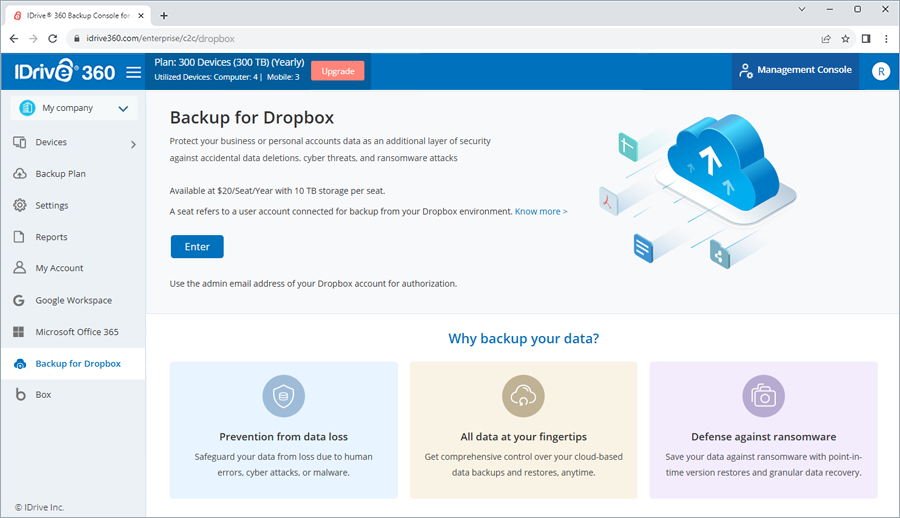Follow the Know more link

(541, 211)
